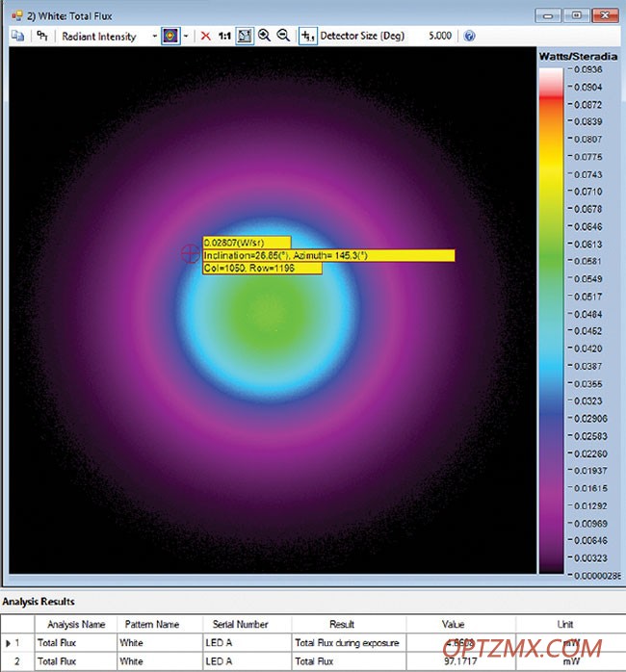
Task: Click the window icon beside the title
Action: [16, 16]
